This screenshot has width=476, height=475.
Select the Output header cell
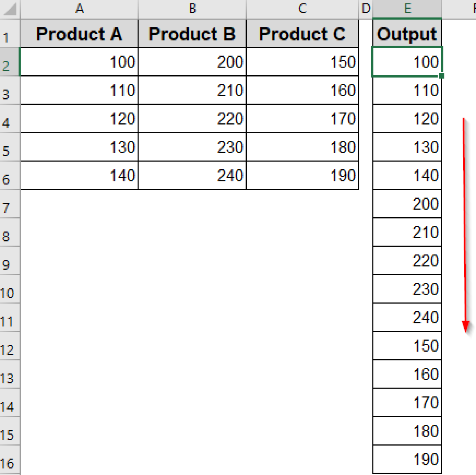(407, 34)
